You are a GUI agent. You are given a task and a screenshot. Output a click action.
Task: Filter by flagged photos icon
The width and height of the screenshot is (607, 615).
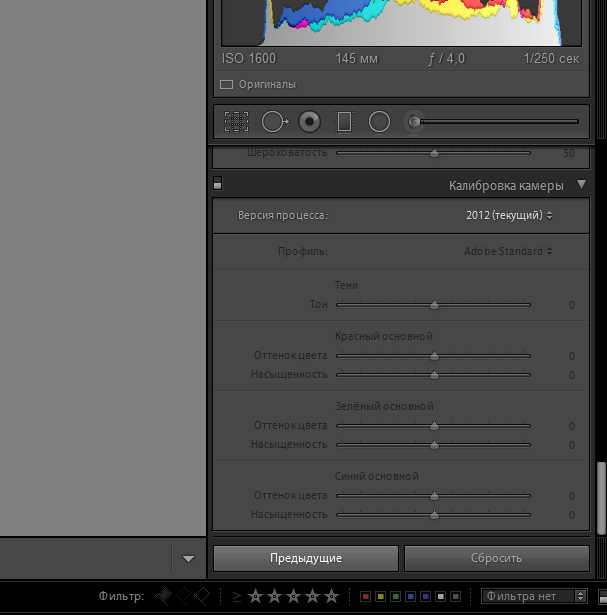(164, 596)
